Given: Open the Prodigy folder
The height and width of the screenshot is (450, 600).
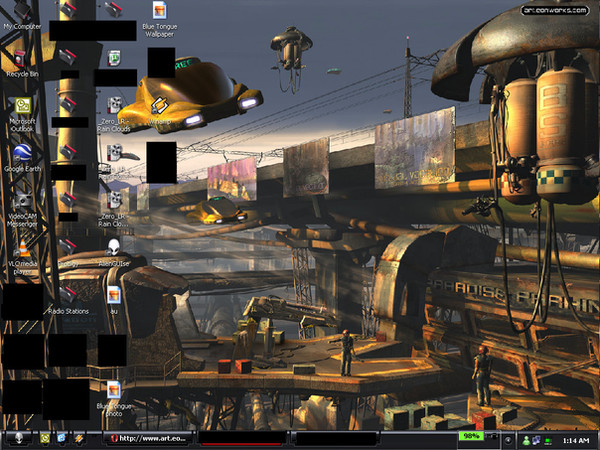Looking at the screenshot, I should pos(68,253).
